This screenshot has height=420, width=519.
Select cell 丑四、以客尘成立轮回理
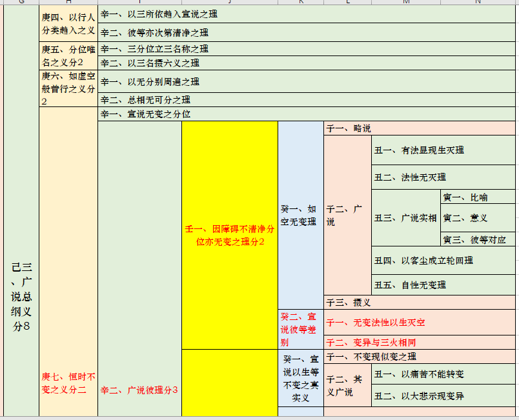point(443,261)
